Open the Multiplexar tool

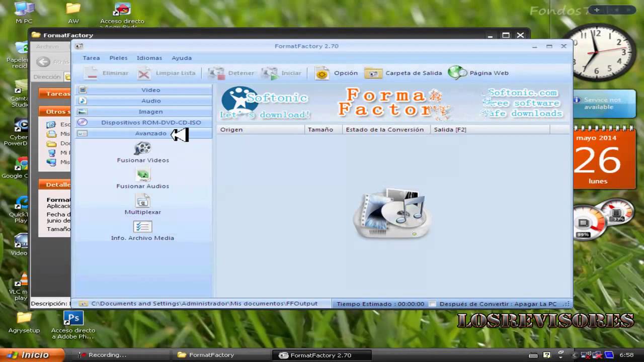point(143,205)
